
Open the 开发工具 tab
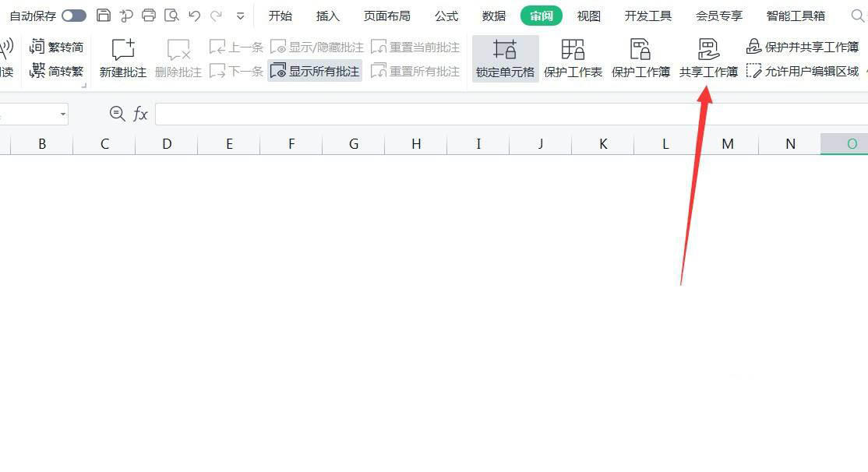pyautogui.click(x=647, y=16)
